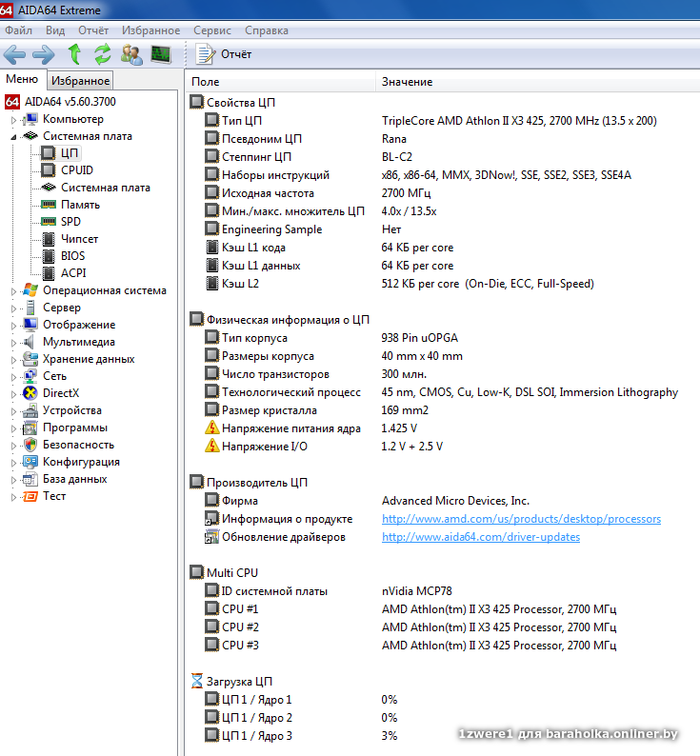Viewport: 700px width, 756px height.
Task: Expand the Сеть node
Action: point(13,377)
